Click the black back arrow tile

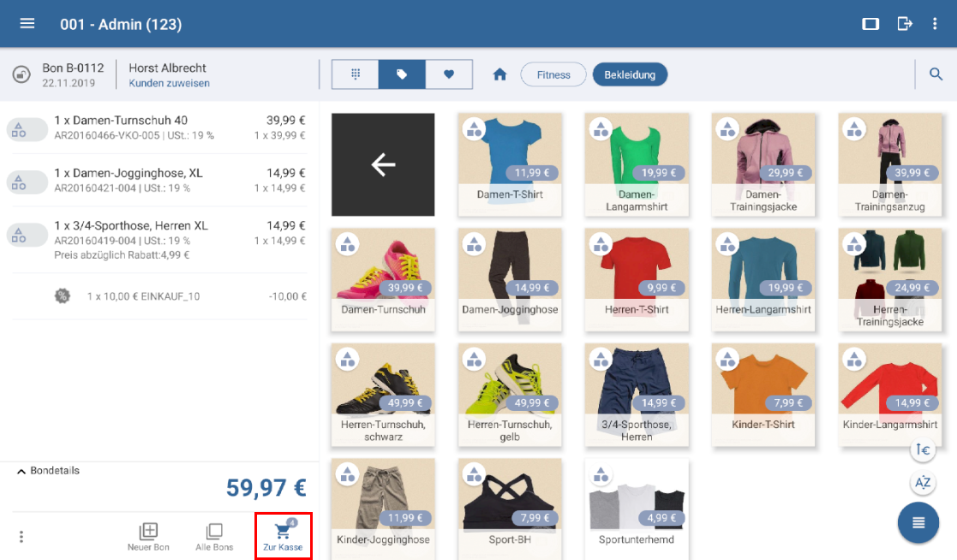click(383, 164)
